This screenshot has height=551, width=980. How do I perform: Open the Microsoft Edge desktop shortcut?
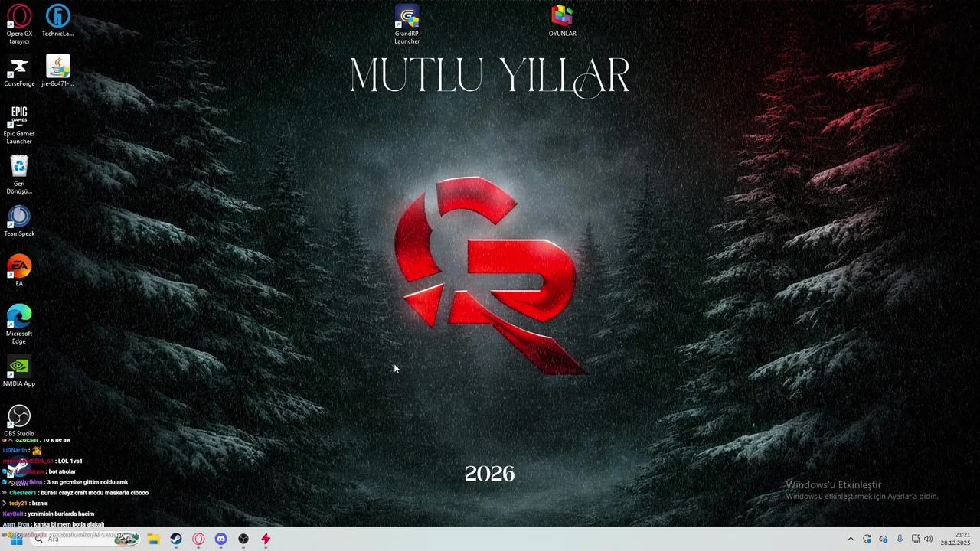[19, 324]
